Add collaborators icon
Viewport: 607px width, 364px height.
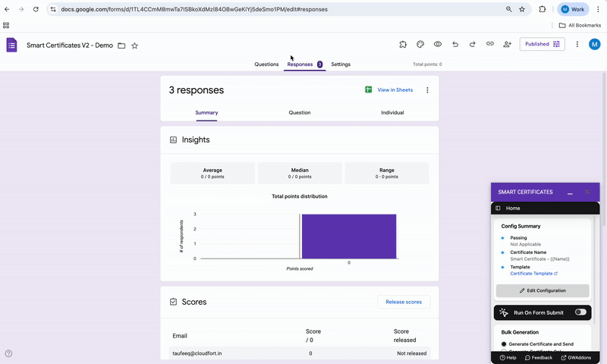(507, 44)
